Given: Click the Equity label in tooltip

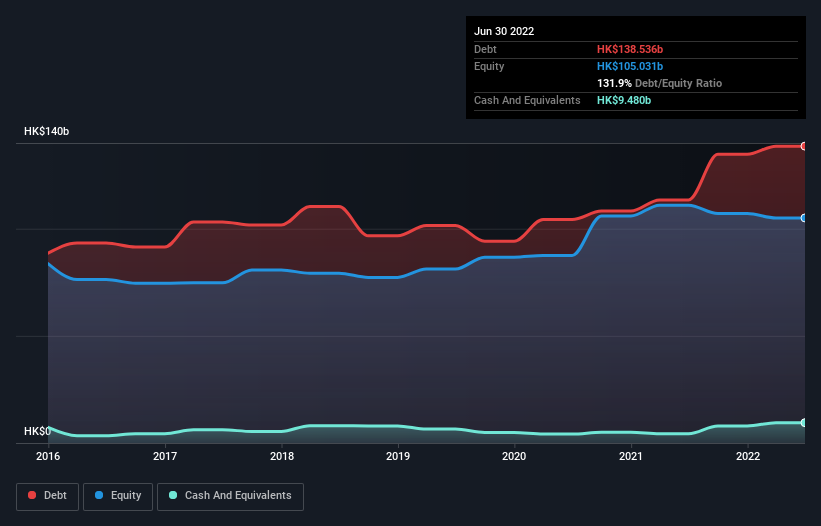Looking at the screenshot, I should click(489, 66).
